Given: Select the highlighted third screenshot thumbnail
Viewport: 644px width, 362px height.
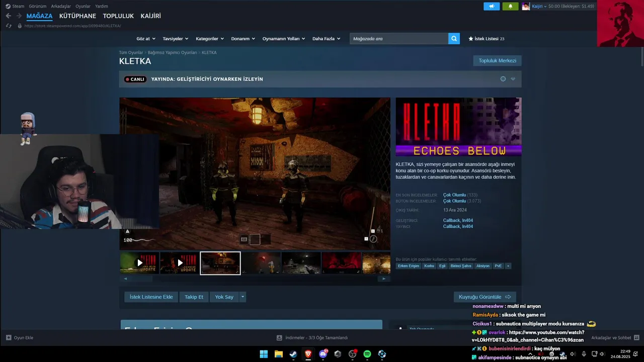Looking at the screenshot, I should 220,263.
